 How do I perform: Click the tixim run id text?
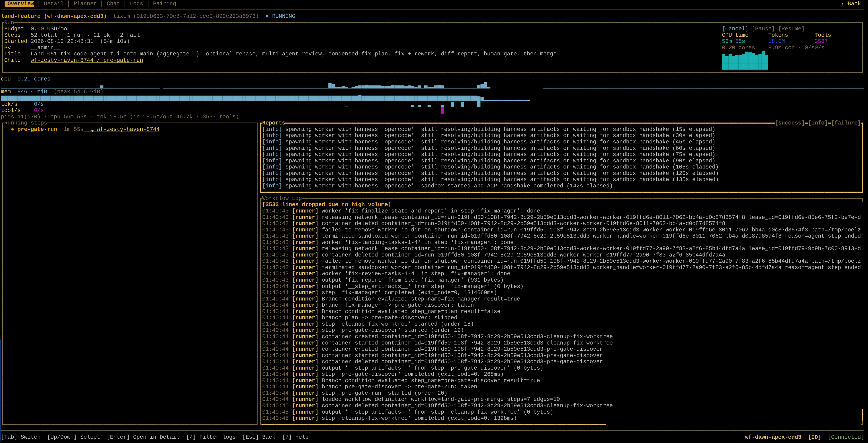tap(186, 16)
